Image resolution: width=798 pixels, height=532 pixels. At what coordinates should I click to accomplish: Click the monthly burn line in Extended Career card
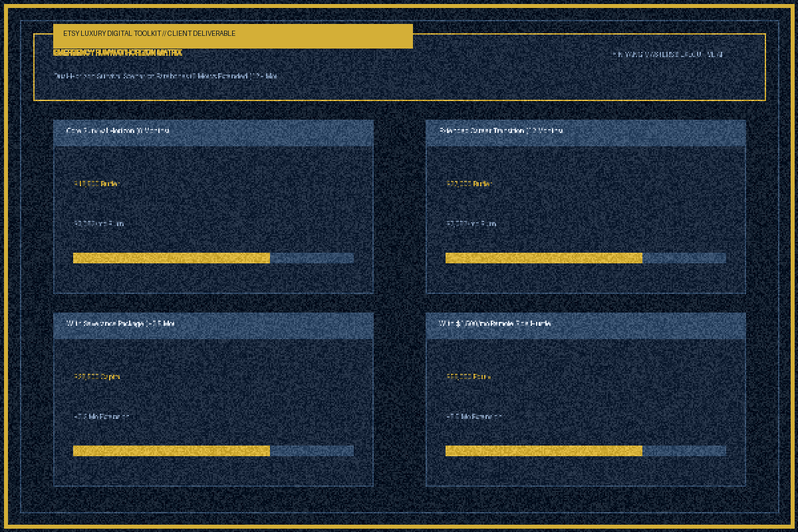pyautogui.click(x=471, y=223)
